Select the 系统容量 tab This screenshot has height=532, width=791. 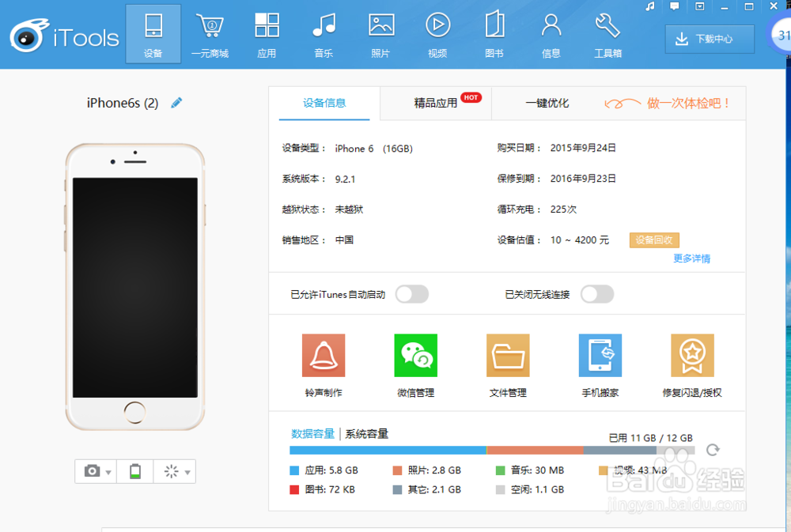pyautogui.click(x=367, y=434)
